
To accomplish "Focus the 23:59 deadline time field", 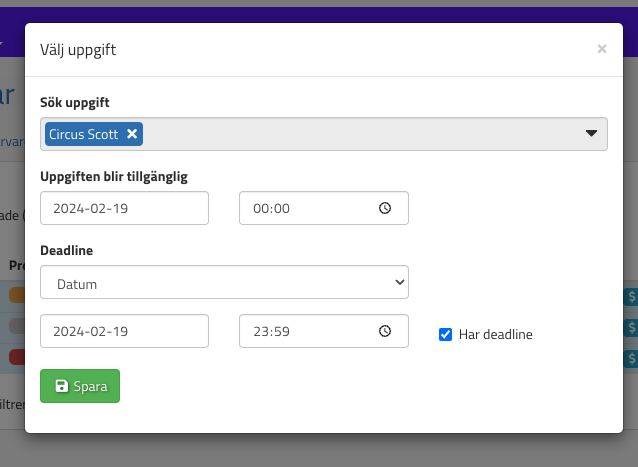I will (310, 332).
